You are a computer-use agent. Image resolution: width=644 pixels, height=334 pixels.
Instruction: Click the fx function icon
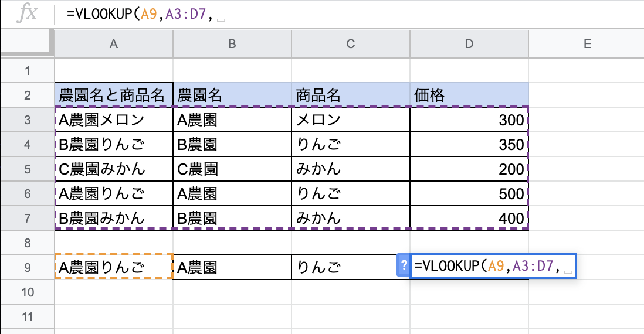coord(27,13)
